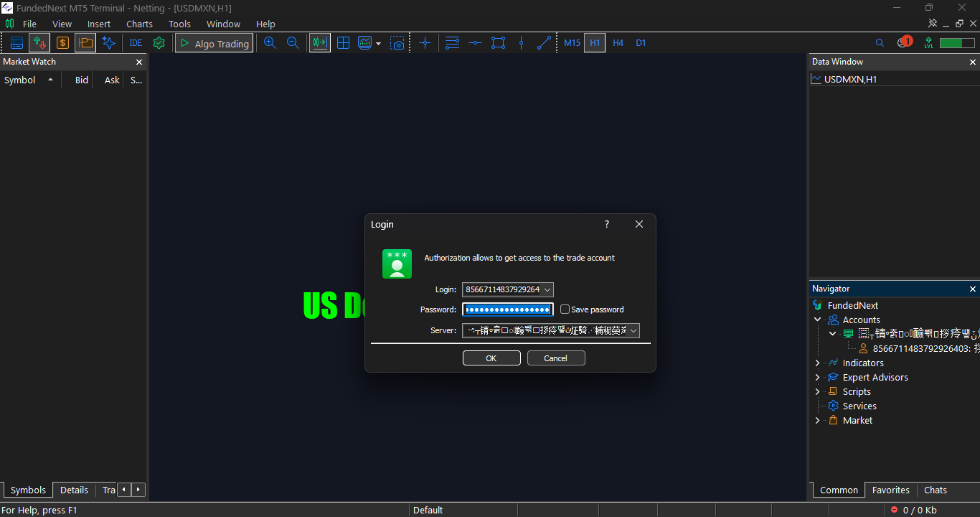Expand the Indicators node in Navigator

(x=817, y=363)
